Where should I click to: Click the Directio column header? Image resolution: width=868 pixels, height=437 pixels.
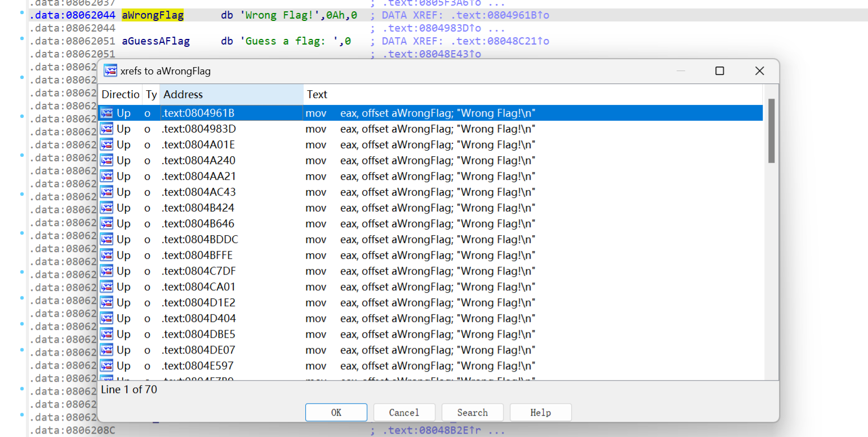click(x=120, y=94)
